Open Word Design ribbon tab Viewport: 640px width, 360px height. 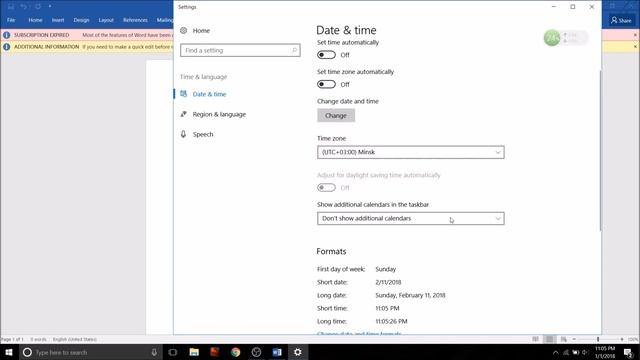81,20
